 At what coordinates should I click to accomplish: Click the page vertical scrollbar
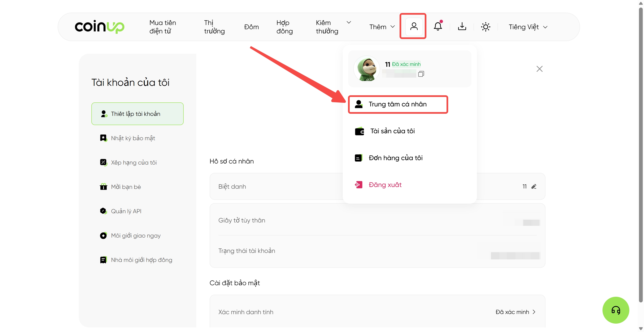click(x=640, y=155)
